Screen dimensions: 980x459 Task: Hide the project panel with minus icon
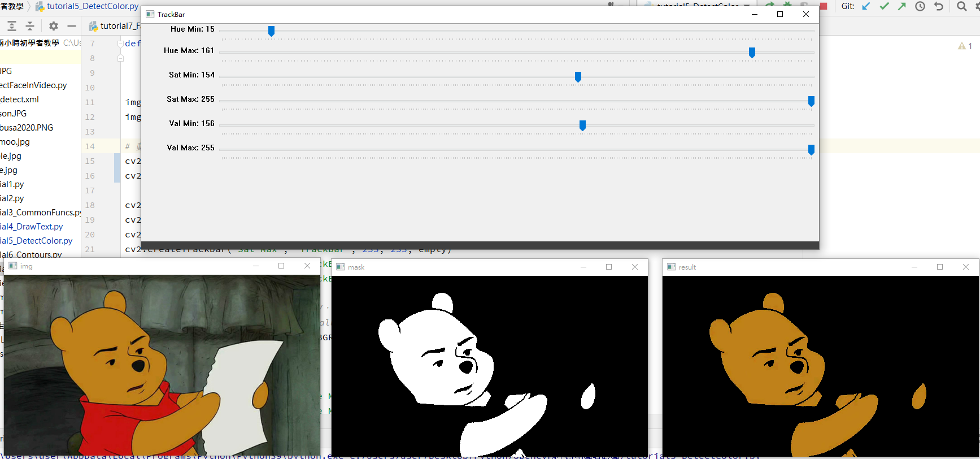(72, 26)
